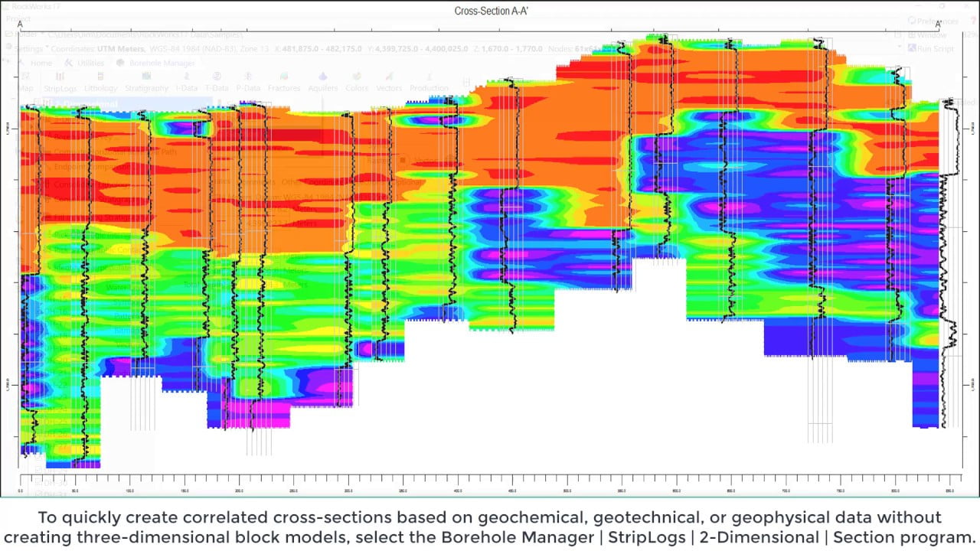Open the Map menu

click(x=26, y=82)
